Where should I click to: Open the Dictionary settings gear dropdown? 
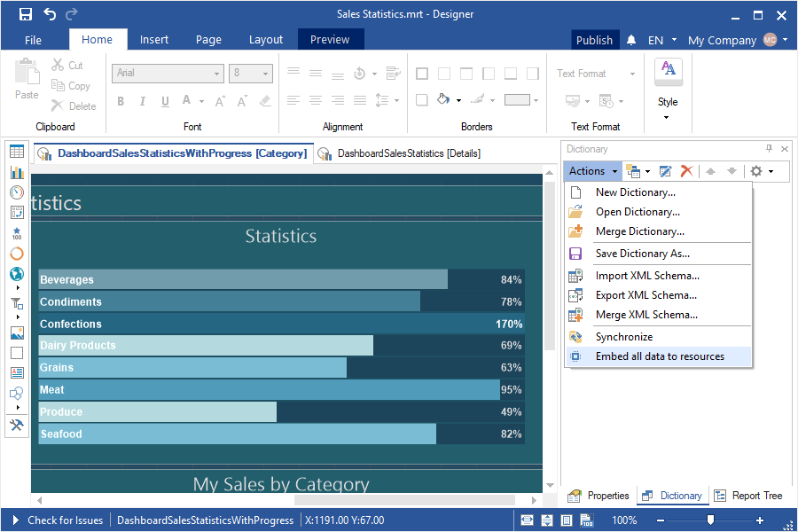point(762,171)
